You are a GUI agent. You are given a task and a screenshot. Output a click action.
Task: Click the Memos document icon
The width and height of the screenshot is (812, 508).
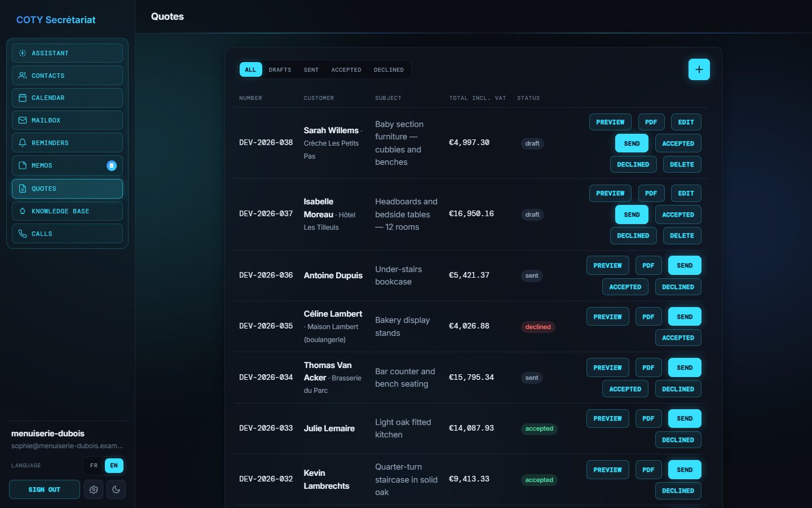23,165
